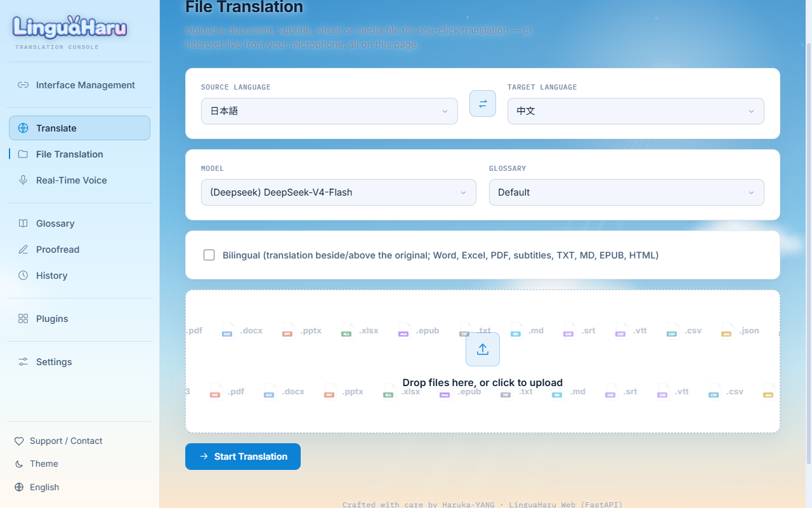The height and width of the screenshot is (508, 812).
Task: Click the clock icon beside History
Action: [23, 276]
